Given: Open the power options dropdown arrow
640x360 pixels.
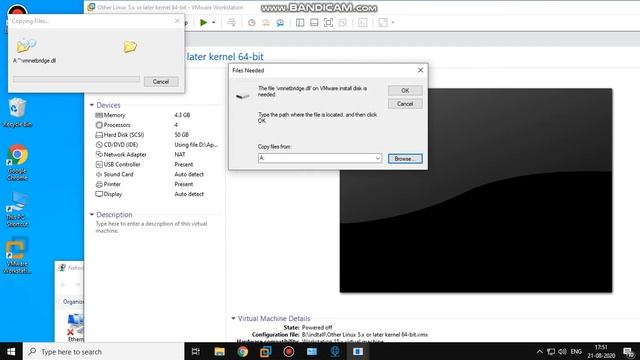Looking at the screenshot, I should [213, 22].
